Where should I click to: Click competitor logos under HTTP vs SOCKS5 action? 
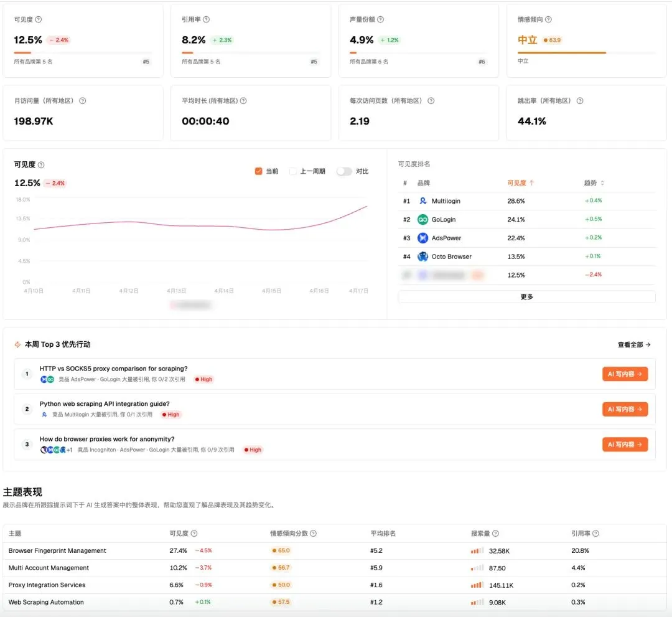[47, 379]
